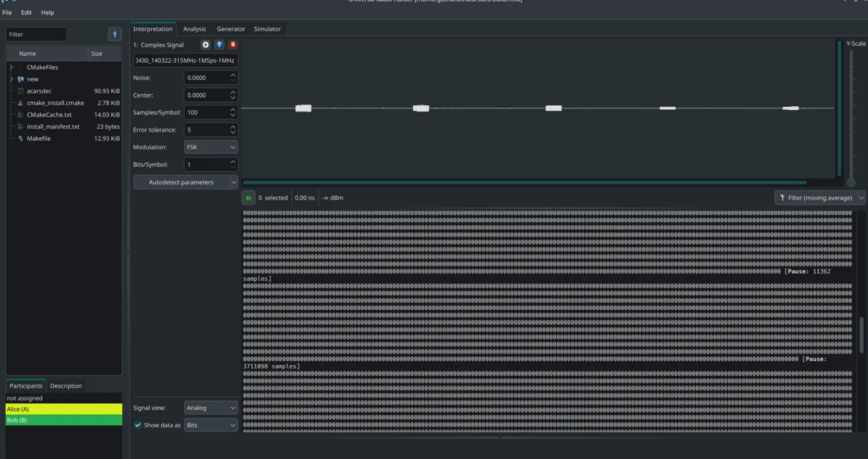The height and width of the screenshot is (459, 868).
Task: Click the first signal burst in waveform
Action: [x=303, y=108]
